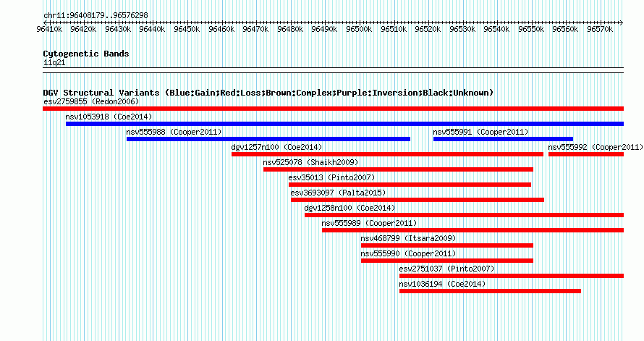Click the 96530k ruler tick label
Screen dimensions: 644x341
click(x=462, y=29)
